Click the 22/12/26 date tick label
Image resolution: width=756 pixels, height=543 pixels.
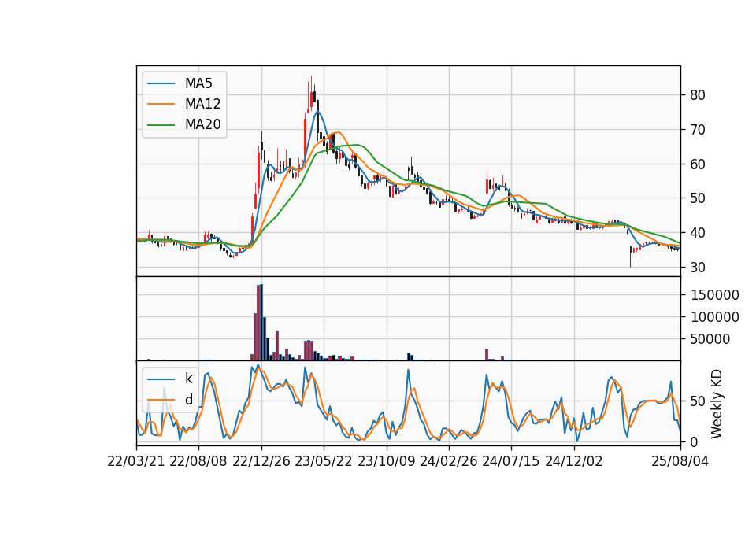(x=261, y=462)
